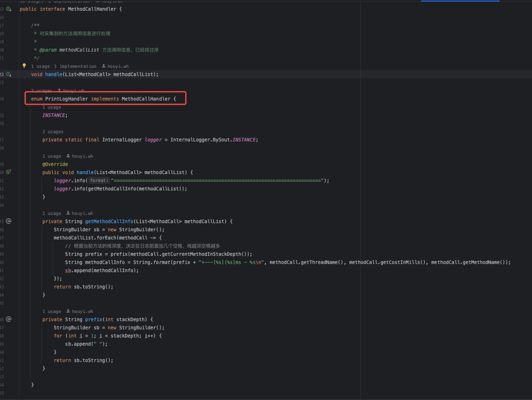Click the author icon above the @Override annotation
This screenshot has height=400, width=532.
point(68,156)
